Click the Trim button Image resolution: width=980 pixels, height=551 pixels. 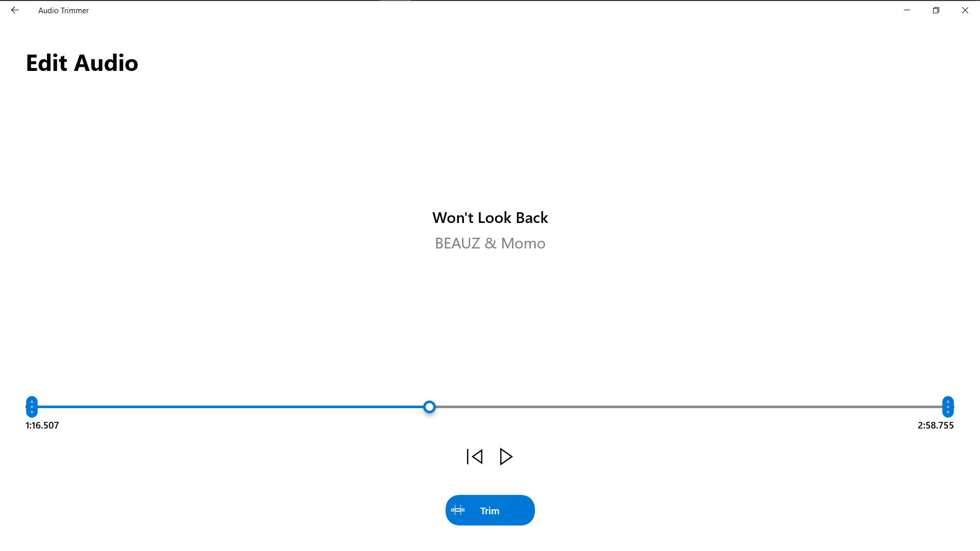490,510
